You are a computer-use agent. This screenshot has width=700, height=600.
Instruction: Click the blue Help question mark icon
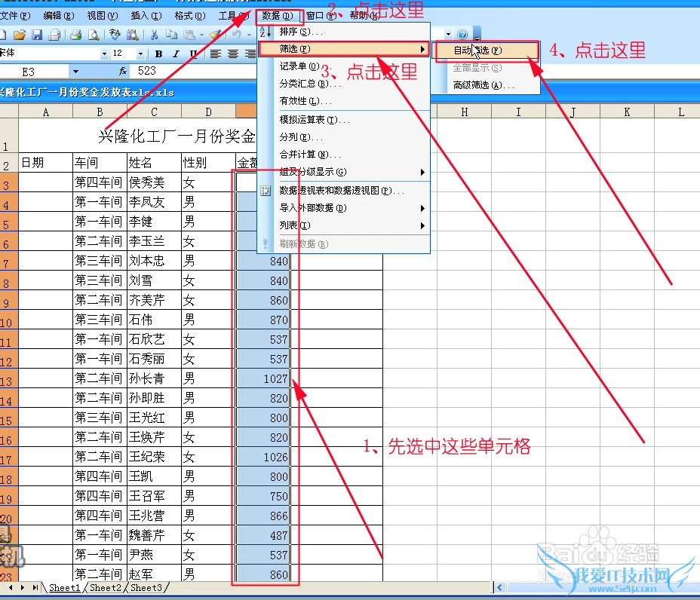pos(462,35)
